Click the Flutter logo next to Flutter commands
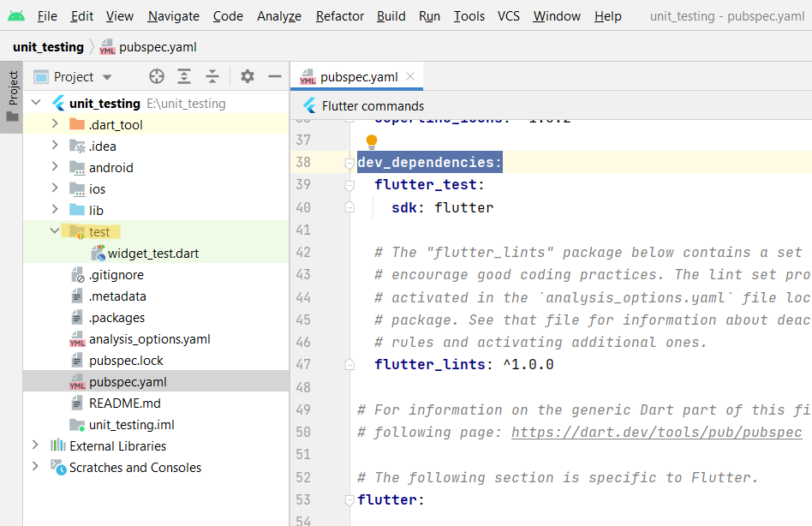 (x=308, y=105)
